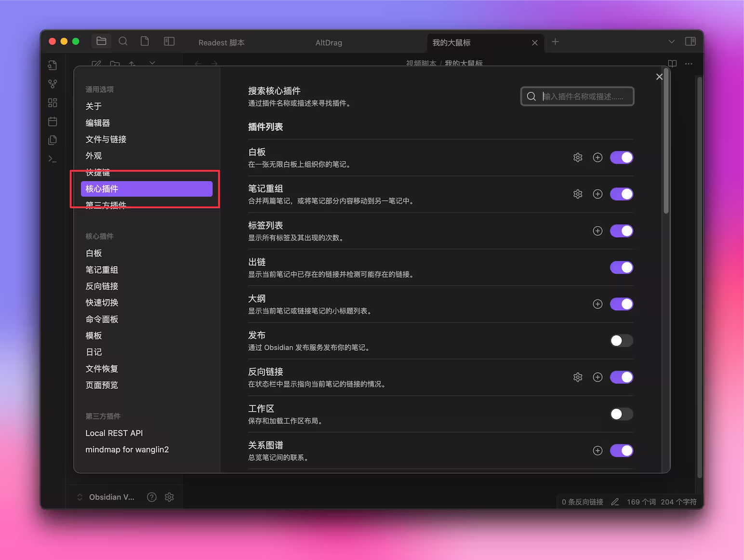Switch to Readest 脚本 tab

(222, 43)
